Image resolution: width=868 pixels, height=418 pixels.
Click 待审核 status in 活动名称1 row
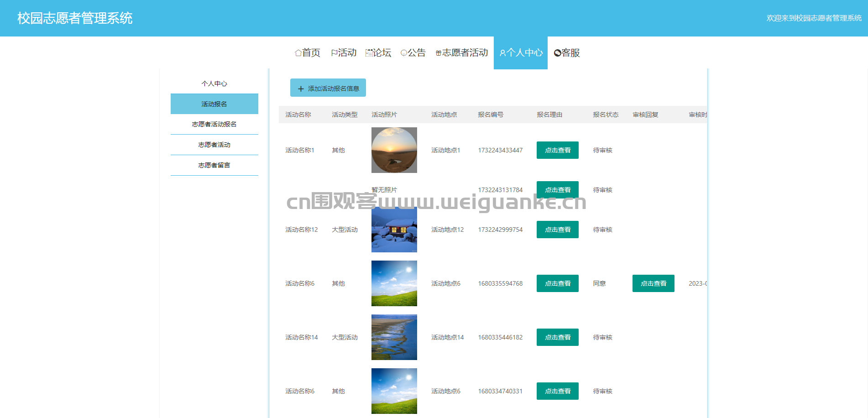point(602,150)
